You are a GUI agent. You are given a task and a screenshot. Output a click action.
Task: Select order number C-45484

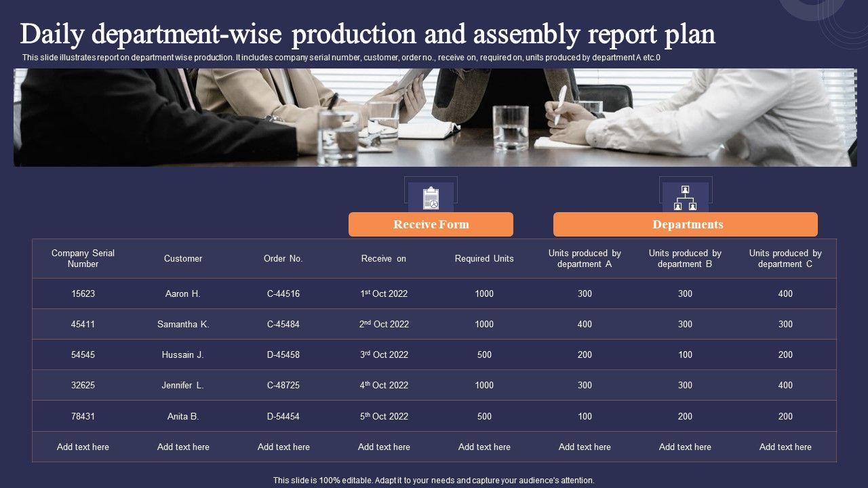283,324
